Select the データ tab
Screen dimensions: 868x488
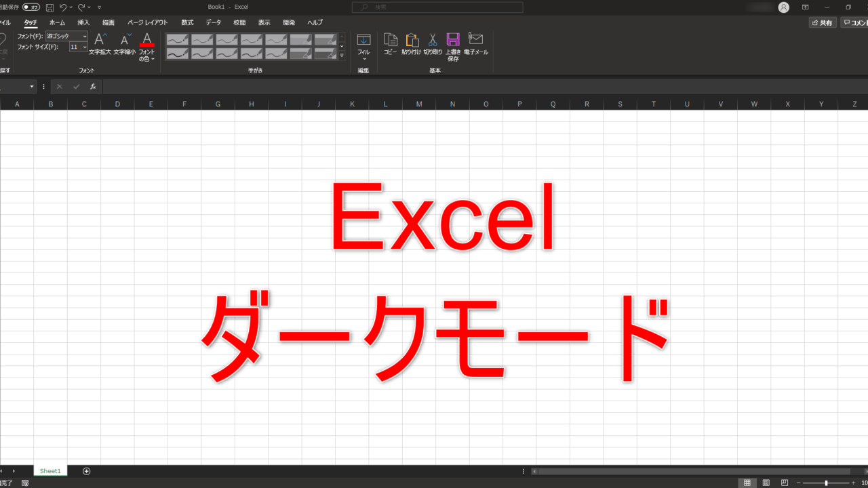pos(213,22)
